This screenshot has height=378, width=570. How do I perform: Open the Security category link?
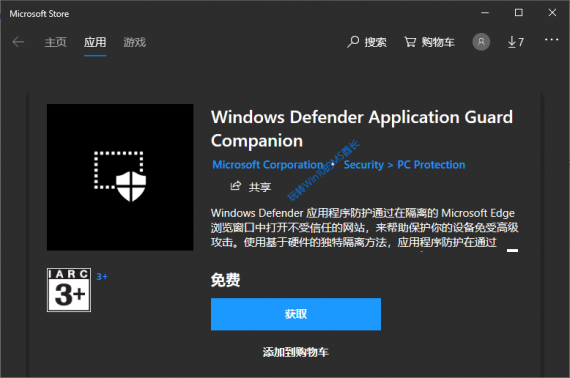tap(364, 165)
